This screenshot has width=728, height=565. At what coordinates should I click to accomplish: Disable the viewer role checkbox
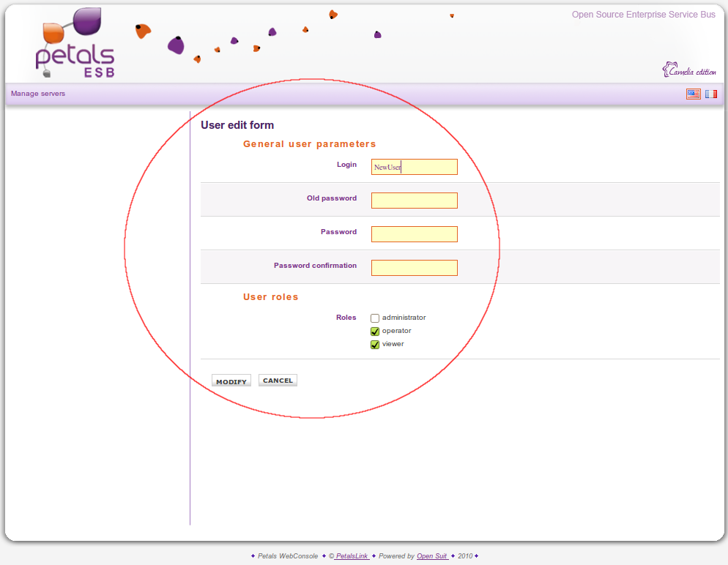(x=375, y=345)
